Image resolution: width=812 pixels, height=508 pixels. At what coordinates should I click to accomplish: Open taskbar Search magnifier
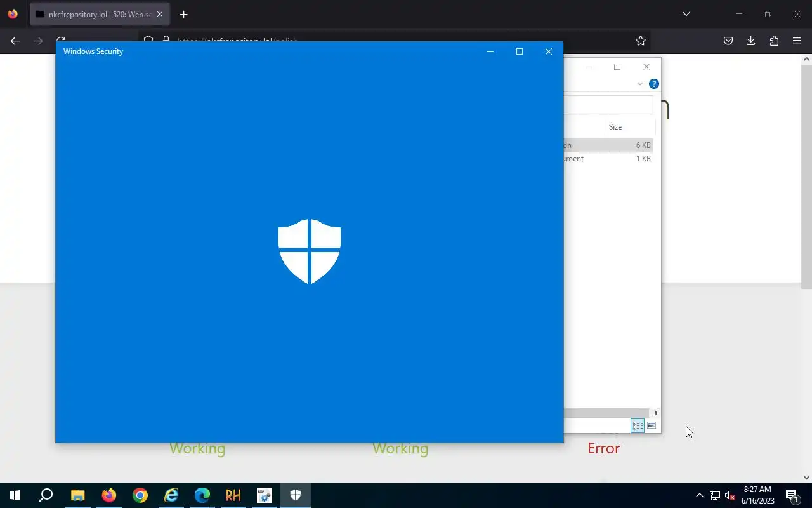click(x=46, y=495)
